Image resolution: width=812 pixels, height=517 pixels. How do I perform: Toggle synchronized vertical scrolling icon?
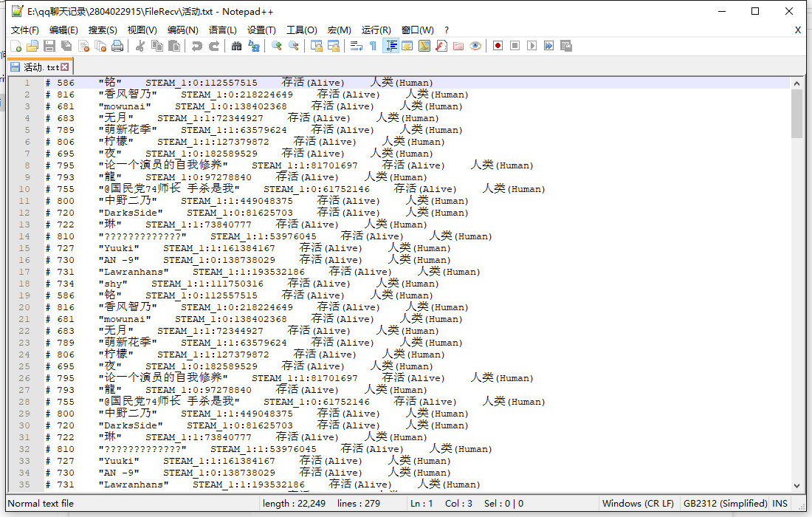(x=317, y=46)
